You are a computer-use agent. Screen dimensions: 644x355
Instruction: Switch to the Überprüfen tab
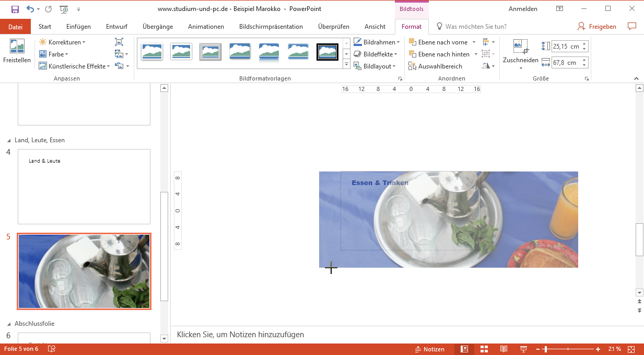point(333,27)
